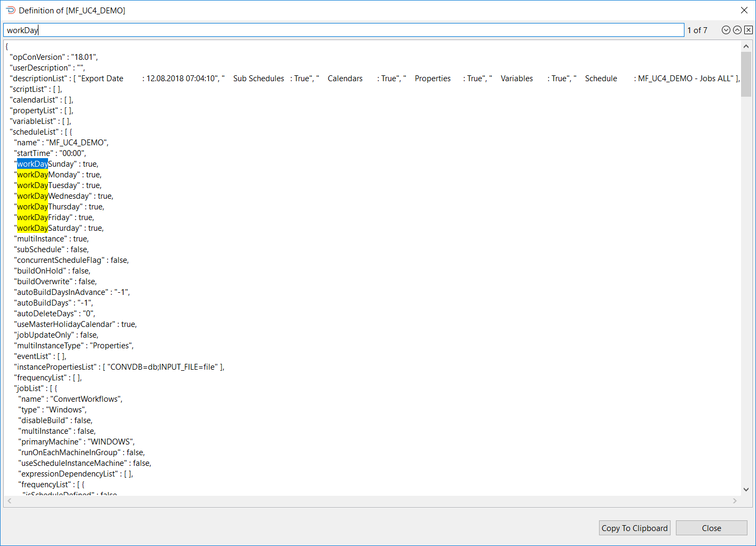Go to previous search match arrow
The image size is (756, 546).
click(737, 30)
